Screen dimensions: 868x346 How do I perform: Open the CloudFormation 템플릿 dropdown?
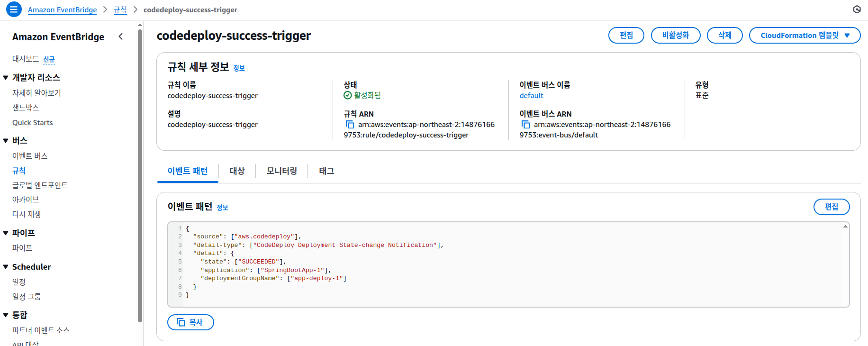805,36
